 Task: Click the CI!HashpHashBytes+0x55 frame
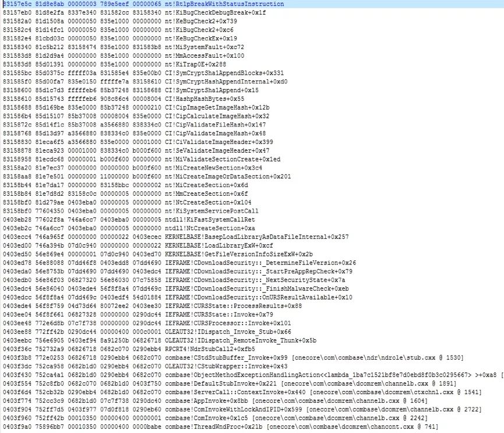pyautogui.click(x=124, y=99)
